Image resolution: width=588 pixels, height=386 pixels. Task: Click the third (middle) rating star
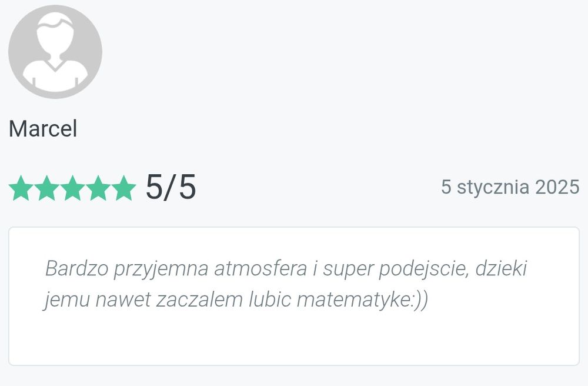click(x=72, y=188)
